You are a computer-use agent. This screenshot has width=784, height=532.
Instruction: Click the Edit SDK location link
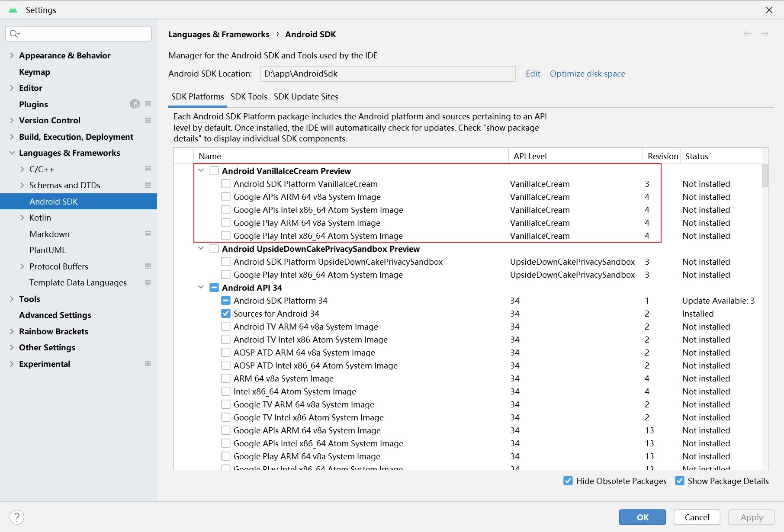533,74
